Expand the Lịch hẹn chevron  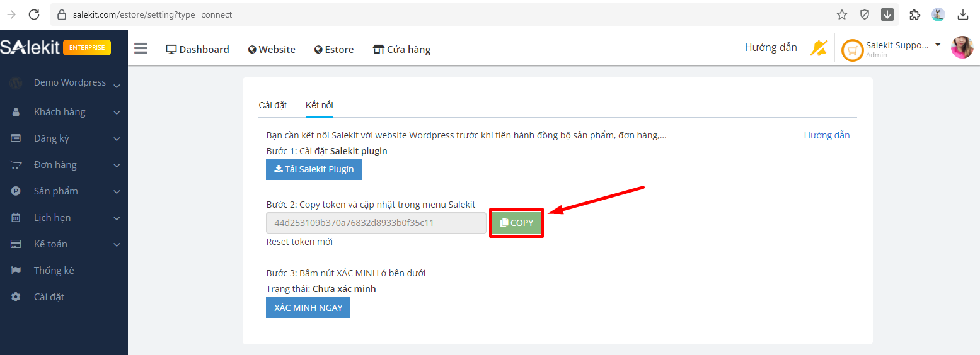coord(117,218)
